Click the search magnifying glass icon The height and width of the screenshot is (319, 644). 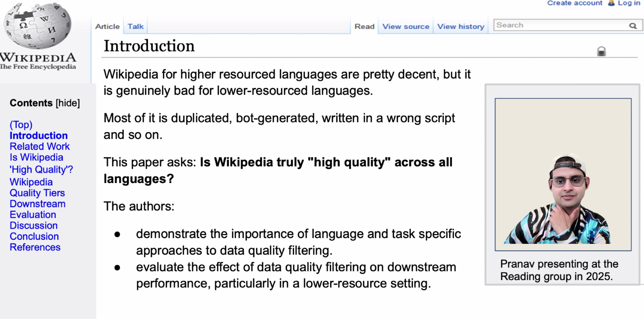[633, 26]
